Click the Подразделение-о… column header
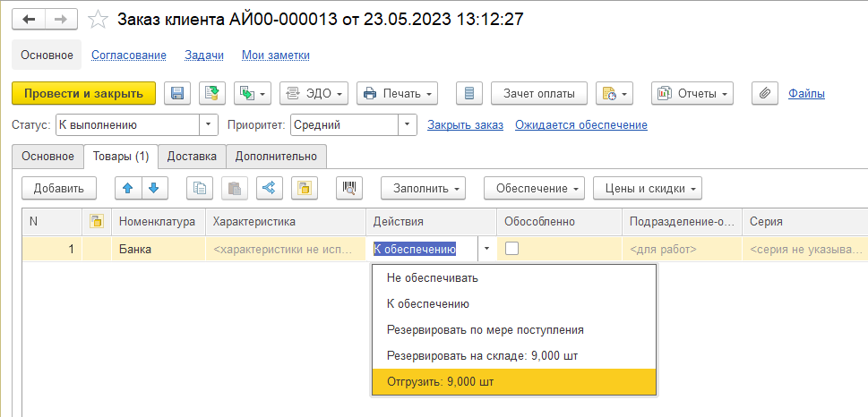 click(x=682, y=222)
